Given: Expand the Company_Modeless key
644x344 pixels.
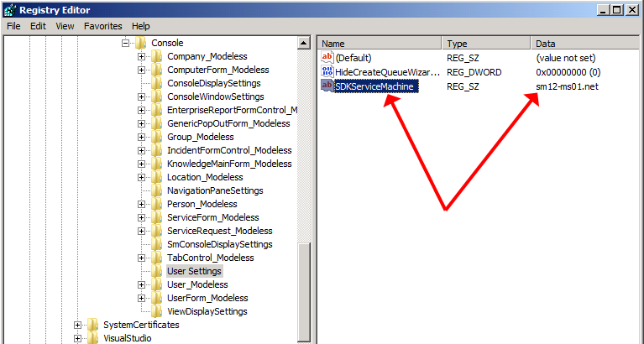Looking at the screenshot, I should pos(142,56).
